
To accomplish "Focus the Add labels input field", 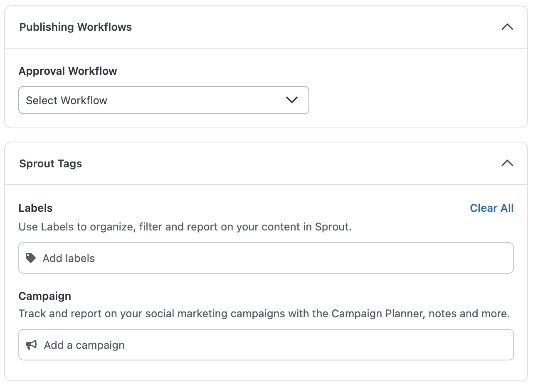I will pos(266,258).
